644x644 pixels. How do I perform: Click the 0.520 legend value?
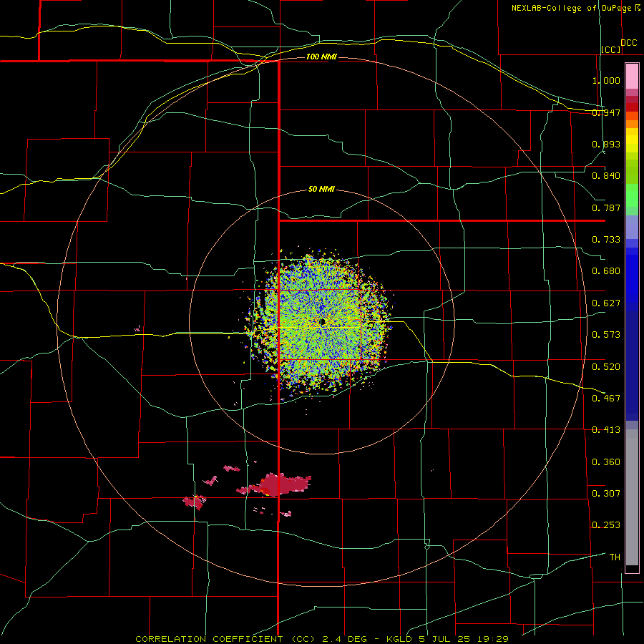606,366
